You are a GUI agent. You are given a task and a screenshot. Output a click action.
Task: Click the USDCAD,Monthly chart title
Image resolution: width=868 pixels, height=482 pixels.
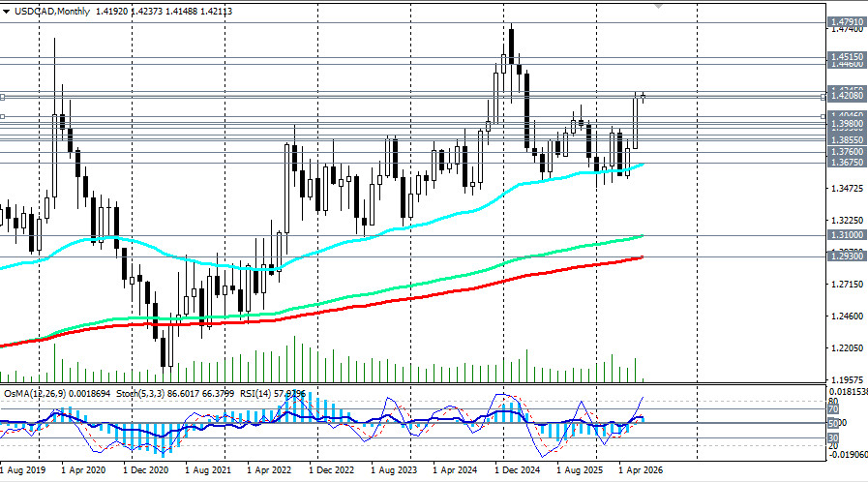pos(52,11)
